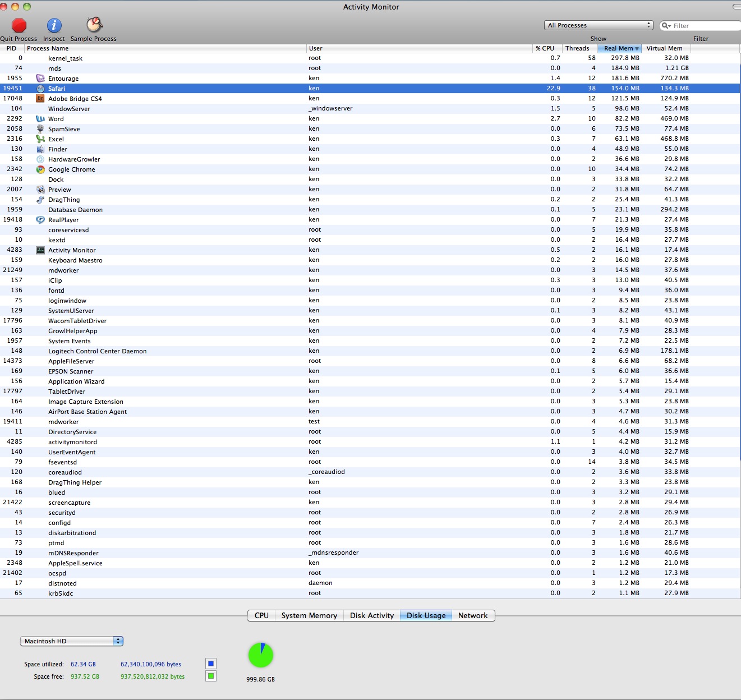Select the coreservicesd process row
Viewport: 741px width, 700px height.
point(370,230)
